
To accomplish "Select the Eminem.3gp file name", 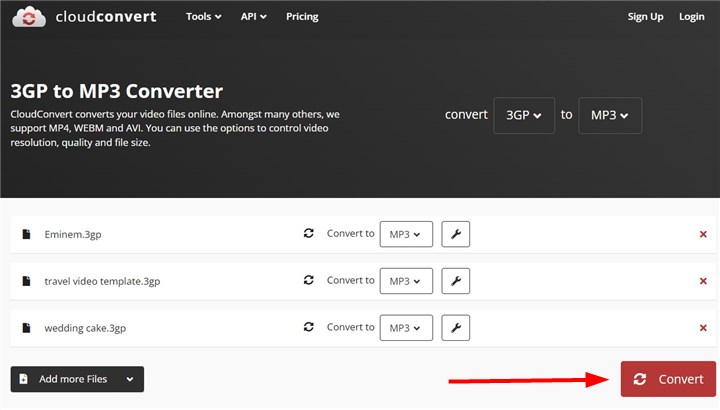I will click(x=73, y=235).
